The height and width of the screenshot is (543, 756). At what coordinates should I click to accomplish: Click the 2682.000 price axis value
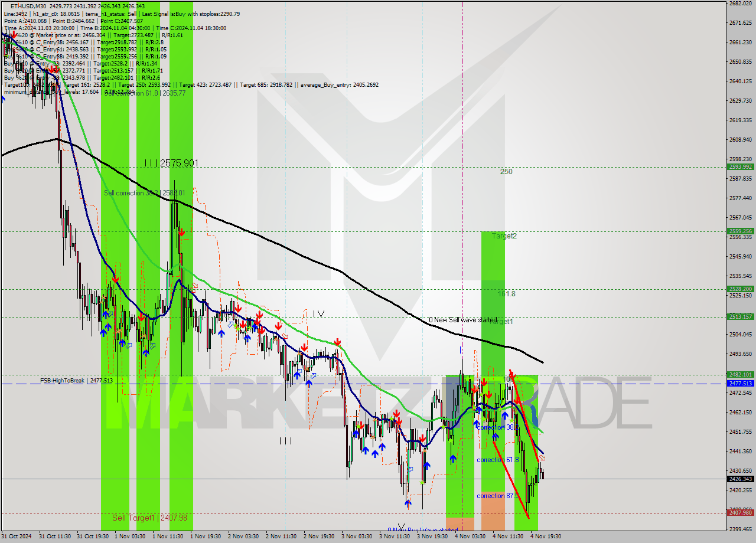pyautogui.click(x=740, y=3)
